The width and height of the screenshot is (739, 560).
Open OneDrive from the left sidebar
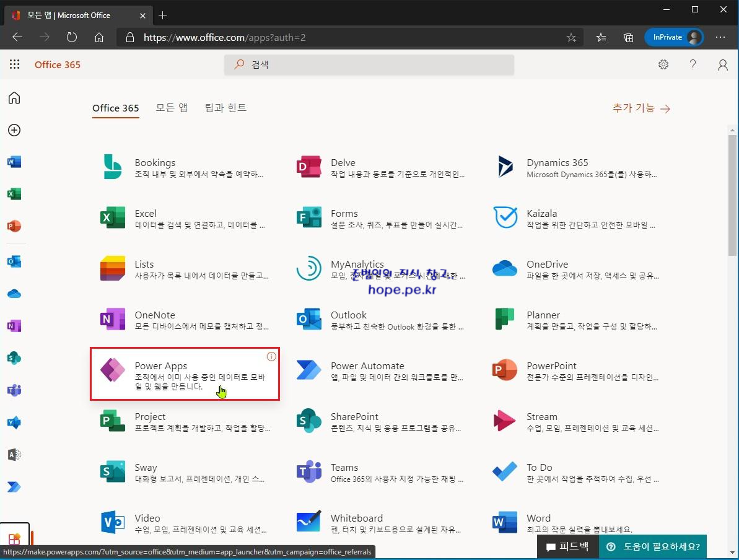(14, 294)
